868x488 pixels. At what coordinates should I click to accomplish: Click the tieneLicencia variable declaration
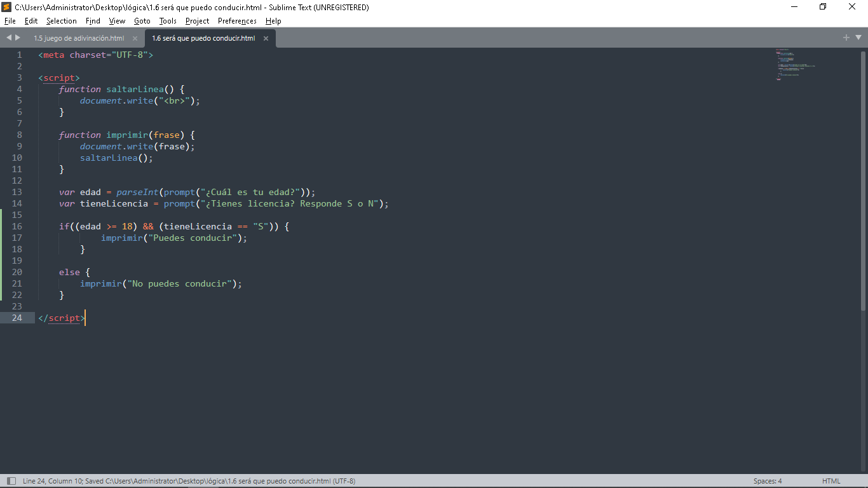[x=114, y=203]
